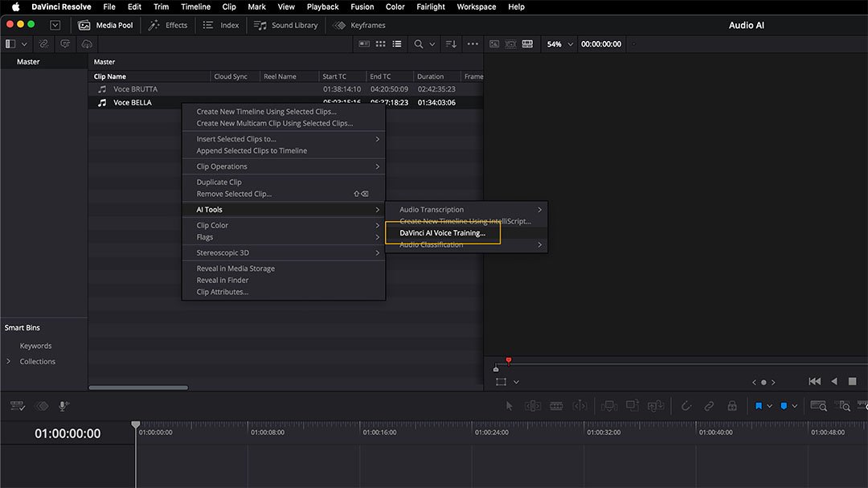Expand the Stereoscopic 3D submenu
868x488 pixels.
284,252
